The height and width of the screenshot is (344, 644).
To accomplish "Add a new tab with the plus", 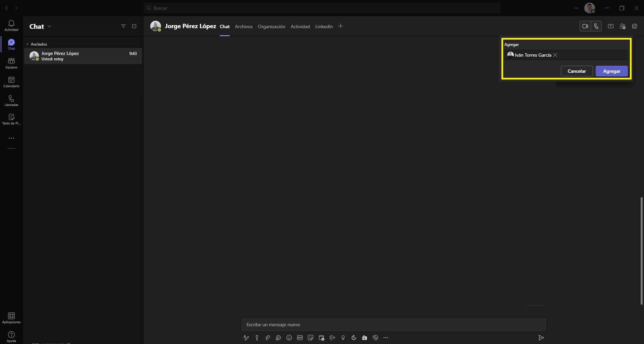I will (x=340, y=26).
